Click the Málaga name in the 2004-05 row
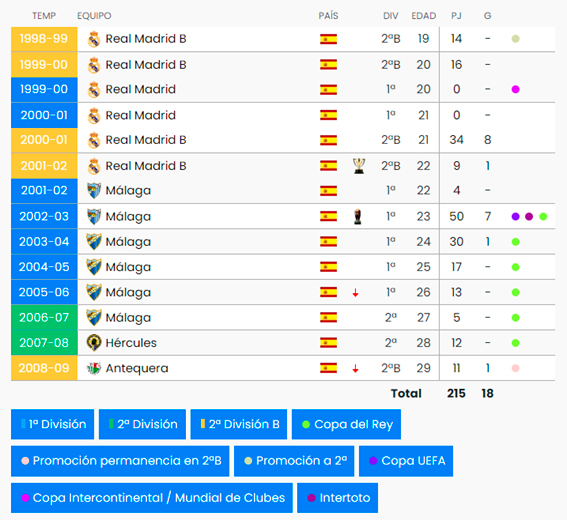Screen dimensions: 567x520 pos(128,268)
